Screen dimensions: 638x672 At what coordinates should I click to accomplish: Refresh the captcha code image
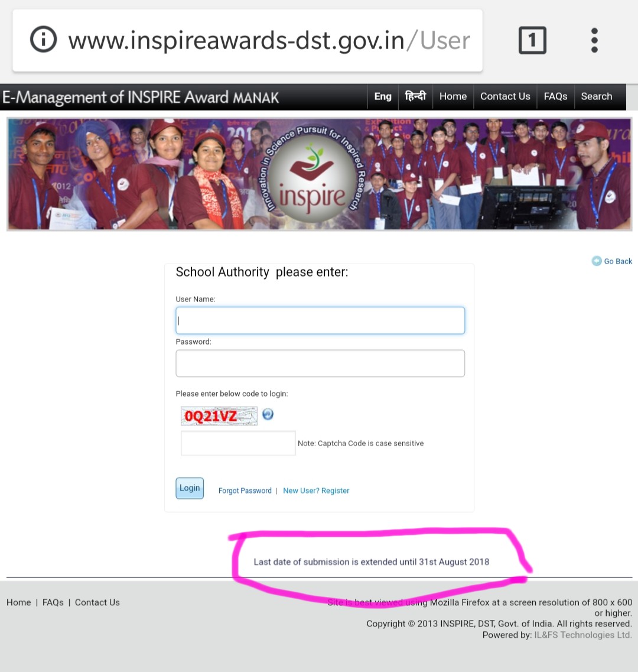268,414
